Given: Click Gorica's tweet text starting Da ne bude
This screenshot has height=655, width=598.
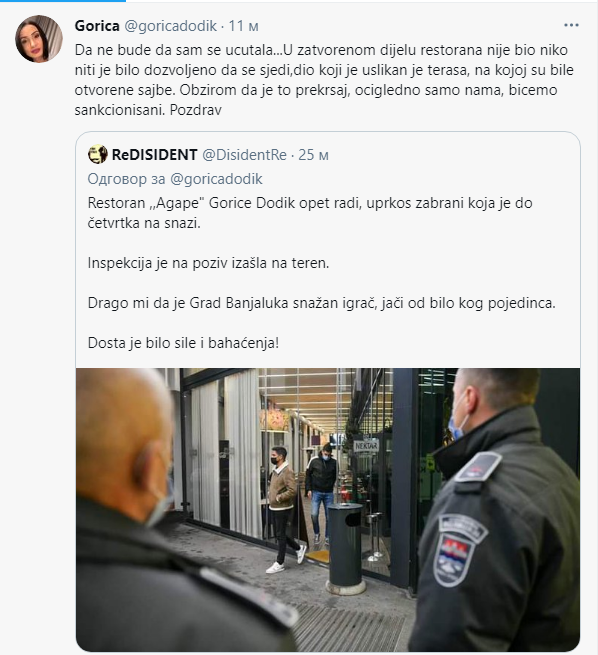Looking at the screenshot, I should point(324,80).
